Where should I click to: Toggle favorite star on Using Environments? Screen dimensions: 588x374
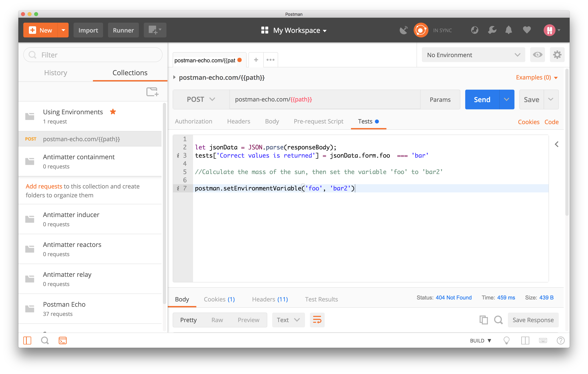tap(113, 112)
